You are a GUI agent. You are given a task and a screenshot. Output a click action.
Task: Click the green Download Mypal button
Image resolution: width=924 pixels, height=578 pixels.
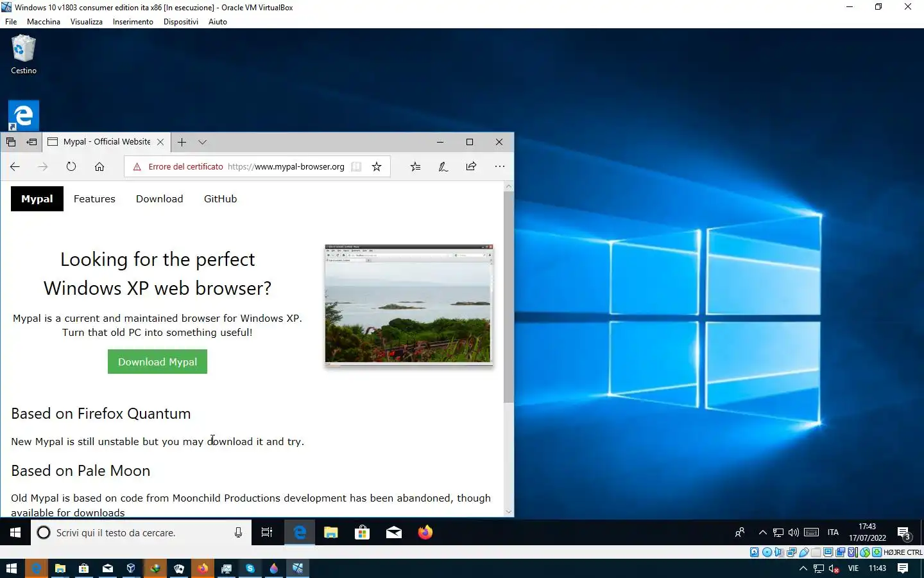[157, 362]
